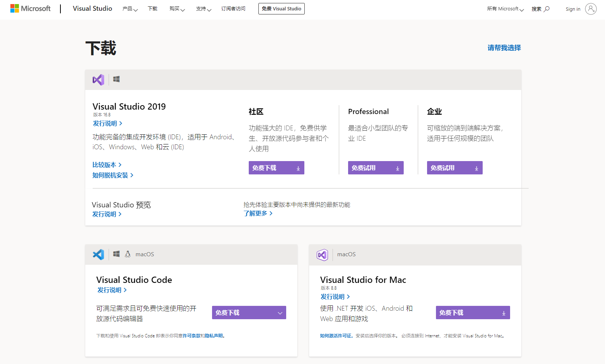Viewport: 605px width, 364px height.
Task: Click the 版本 8.8 text
Action: (x=329, y=288)
